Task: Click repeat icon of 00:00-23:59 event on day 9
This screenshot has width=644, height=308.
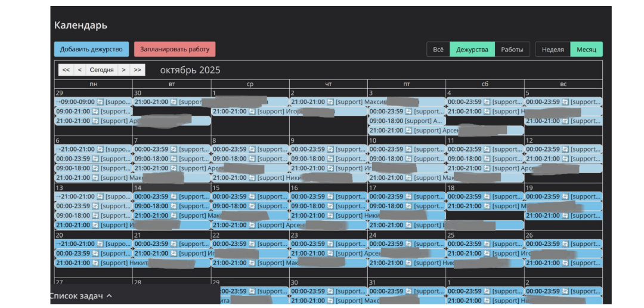Action: (x=330, y=149)
